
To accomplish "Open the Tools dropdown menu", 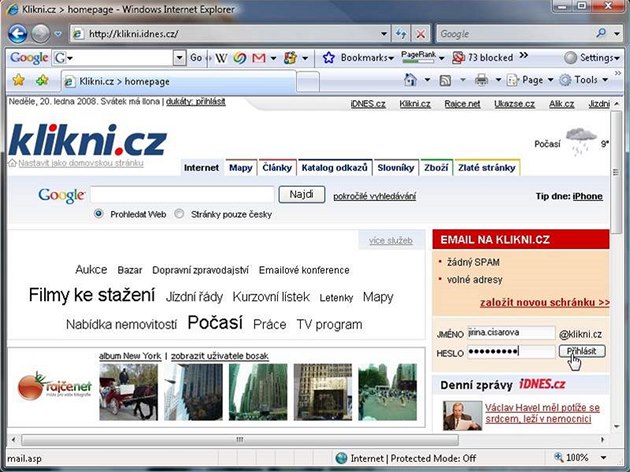I will coord(585,80).
